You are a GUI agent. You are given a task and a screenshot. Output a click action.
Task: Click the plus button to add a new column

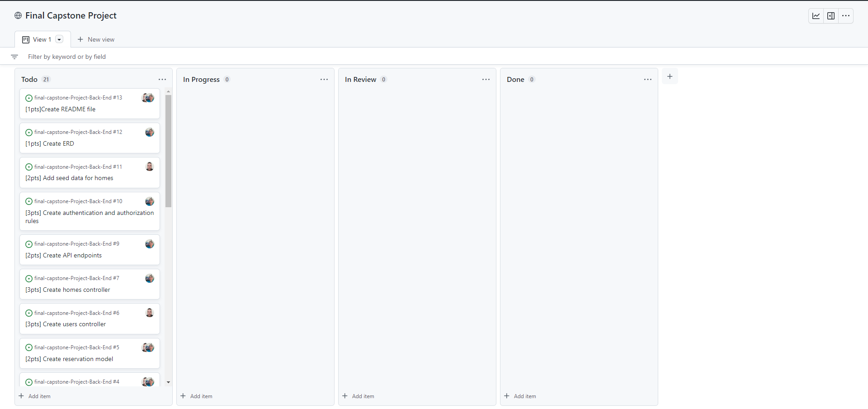point(670,76)
